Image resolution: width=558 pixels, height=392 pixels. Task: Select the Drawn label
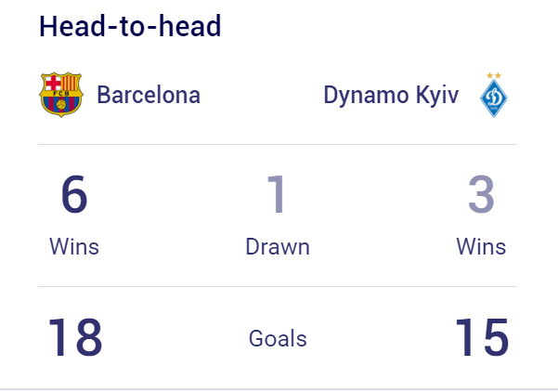coord(278,247)
